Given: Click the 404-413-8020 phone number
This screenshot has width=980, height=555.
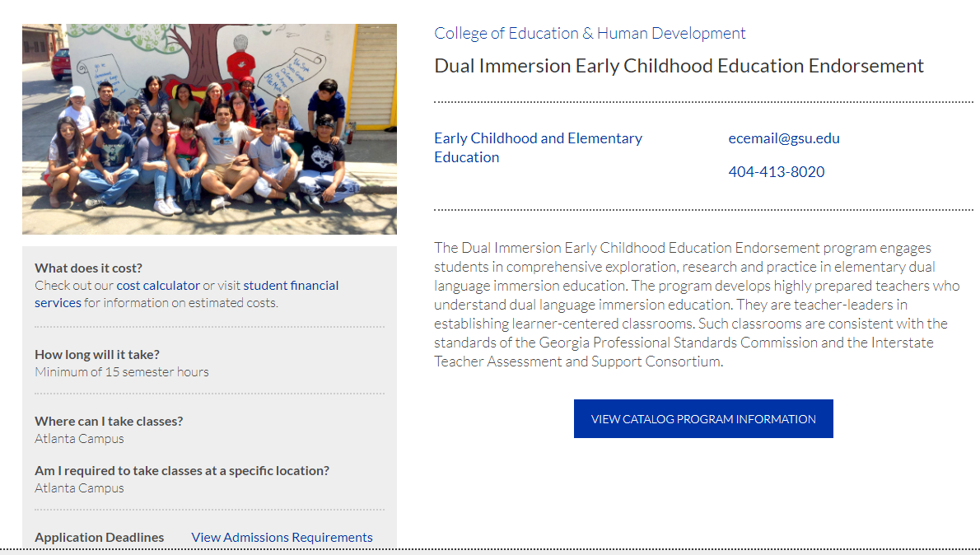Looking at the screenshot, I should click(777, 172).
